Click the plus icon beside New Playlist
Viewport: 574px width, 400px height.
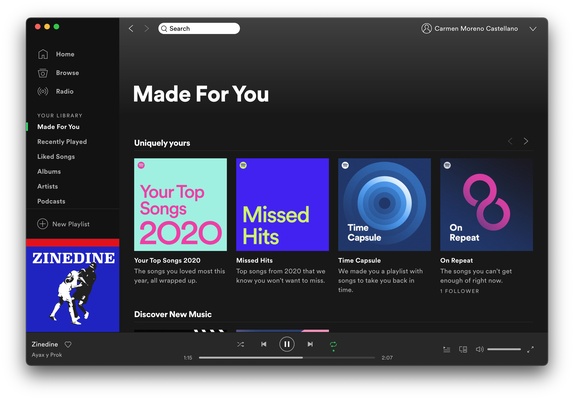pos(42,224)
